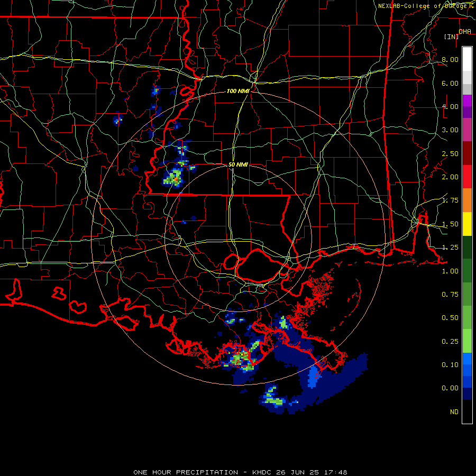Select the ONE HOUR PRECIPITATION title text
476x476 pixels.
186,472
